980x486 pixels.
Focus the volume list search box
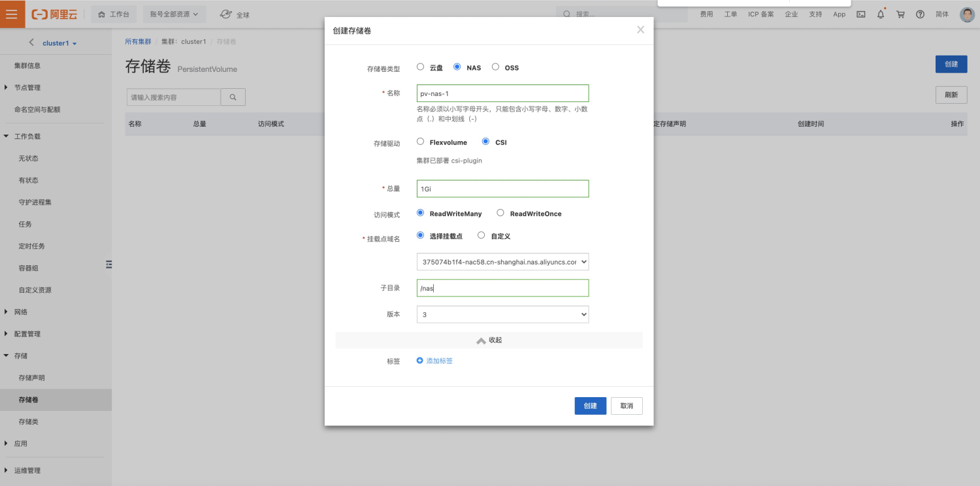tap(174, 97)
